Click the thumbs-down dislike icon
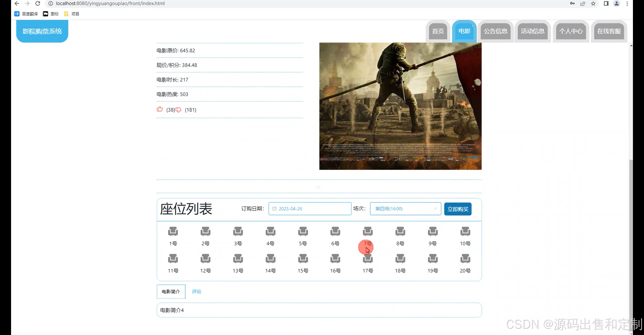 178,110
